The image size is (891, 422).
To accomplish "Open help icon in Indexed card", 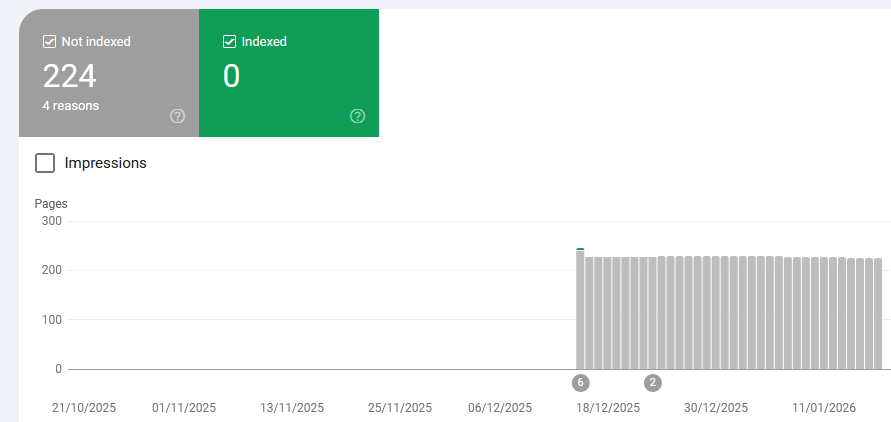I will point(358,116).
